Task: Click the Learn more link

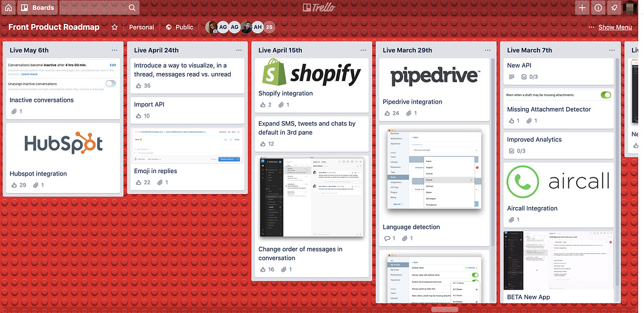Action: [x=30, y=74]
